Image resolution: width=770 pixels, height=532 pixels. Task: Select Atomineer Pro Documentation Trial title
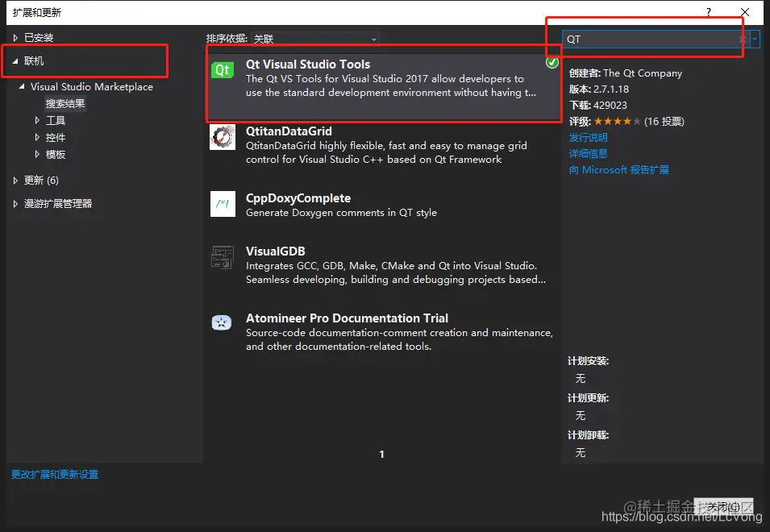point(347,318)
